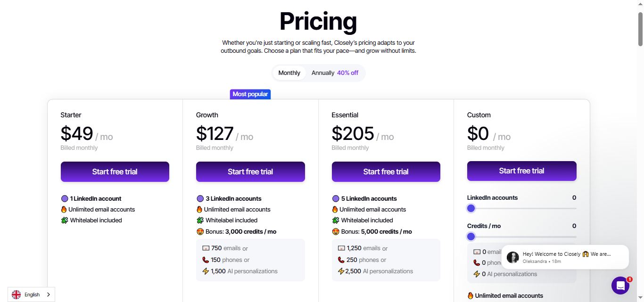
Task: Click the lightning icon by 2,500 AI personalizations
Action: pyautogui.click(x=341, y=271)
